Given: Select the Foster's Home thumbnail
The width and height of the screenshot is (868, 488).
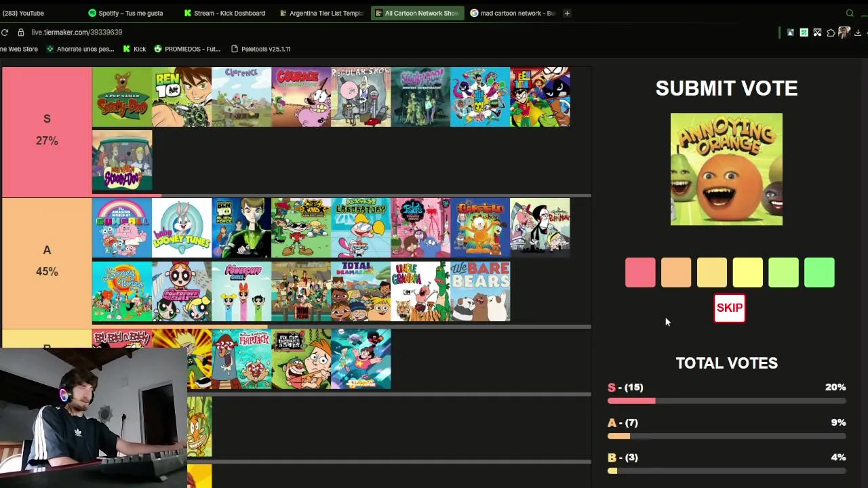Looking at the screenshot, I should click(x=420, y=228).
